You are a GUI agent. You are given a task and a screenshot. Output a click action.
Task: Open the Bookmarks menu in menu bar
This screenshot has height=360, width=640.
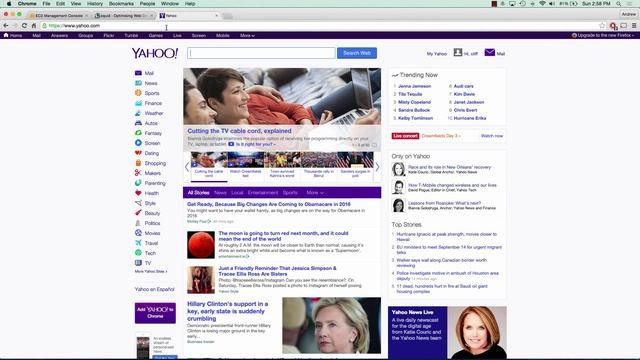121,4
